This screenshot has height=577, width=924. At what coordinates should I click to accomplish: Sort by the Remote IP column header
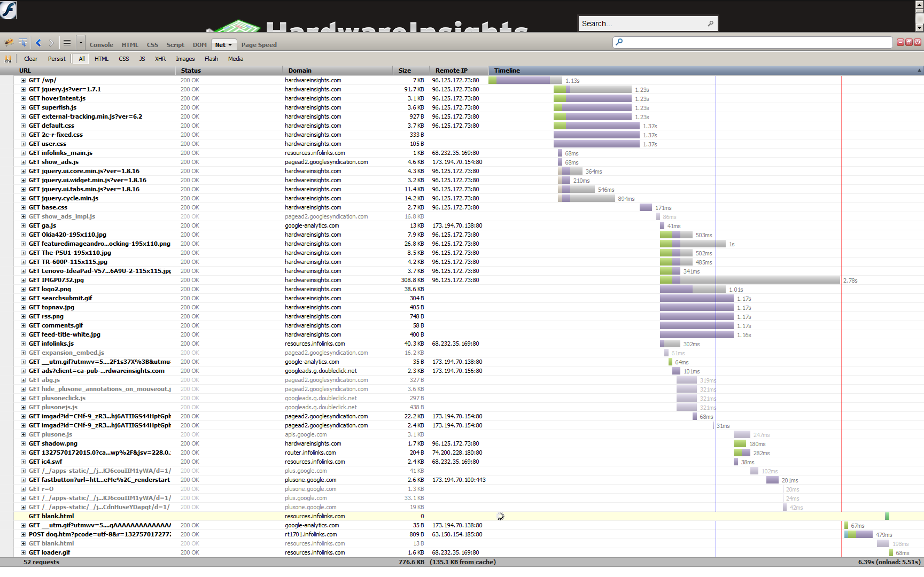click(459, 71)
